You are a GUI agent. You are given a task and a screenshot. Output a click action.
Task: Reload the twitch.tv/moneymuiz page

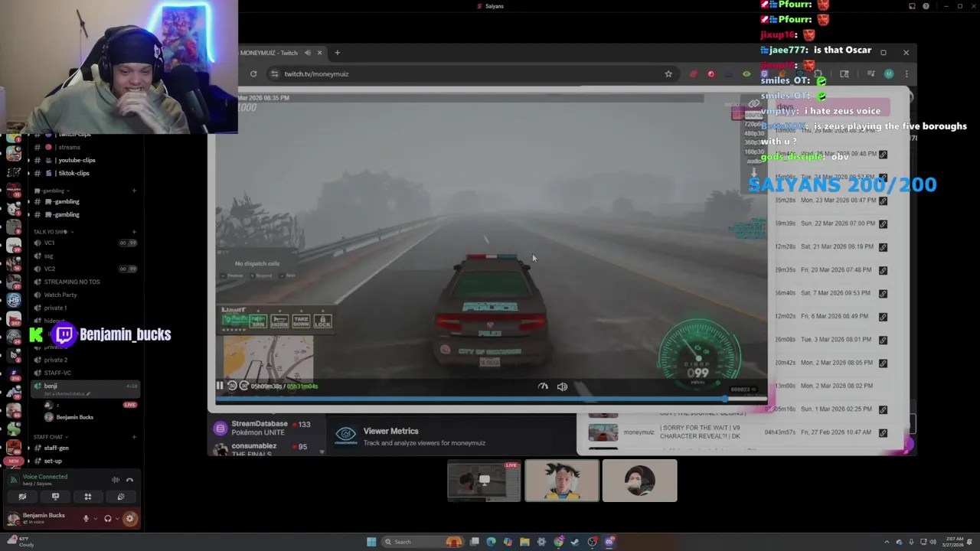(x=253, y=74)
